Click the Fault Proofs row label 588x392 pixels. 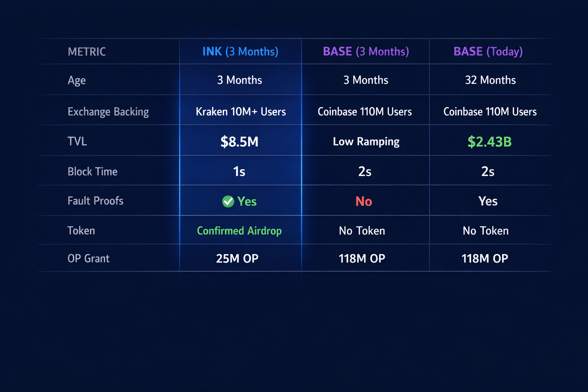click(x=95, y=201)
